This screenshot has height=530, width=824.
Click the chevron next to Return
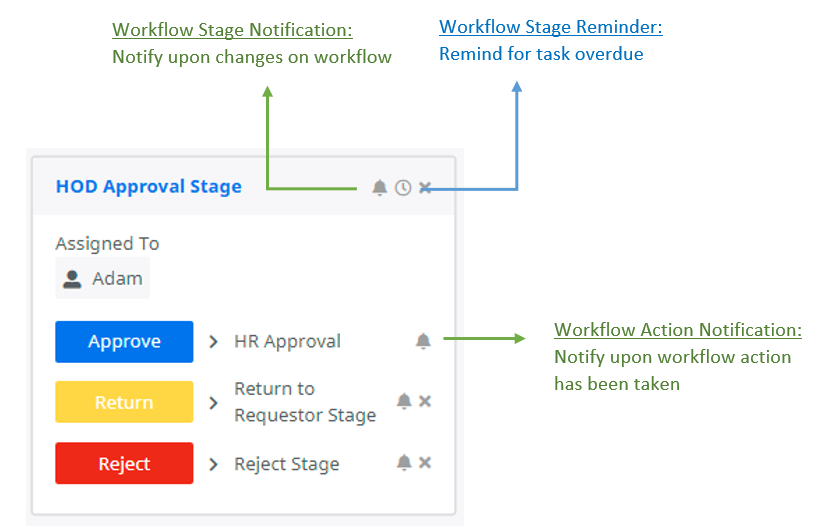[x=213, y=403]
